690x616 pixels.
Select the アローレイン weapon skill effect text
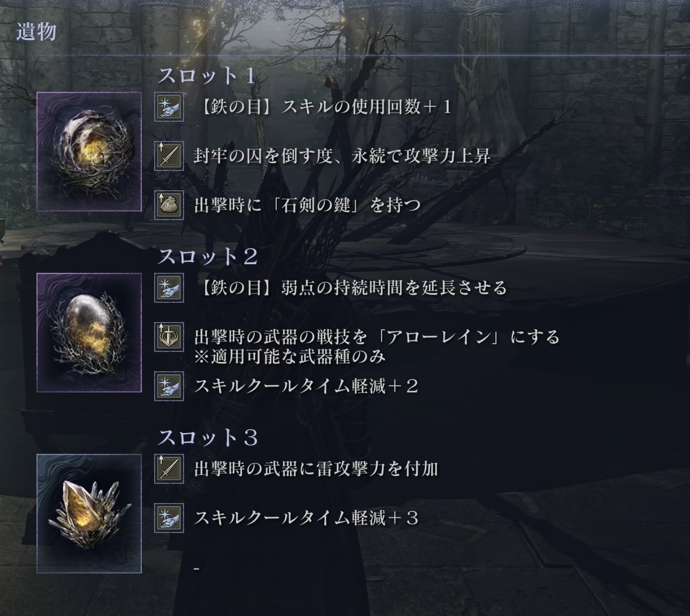[377, 347]
